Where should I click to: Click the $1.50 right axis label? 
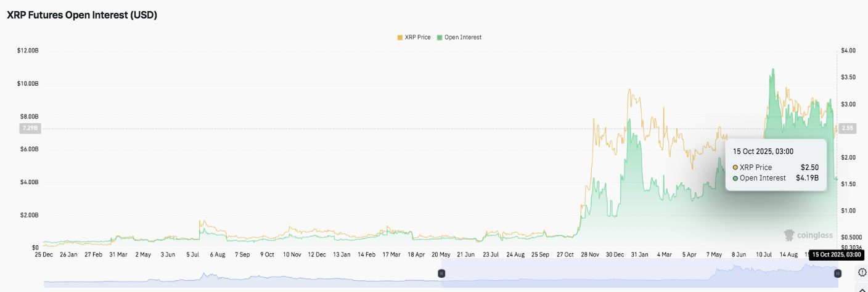coord(848,184)
